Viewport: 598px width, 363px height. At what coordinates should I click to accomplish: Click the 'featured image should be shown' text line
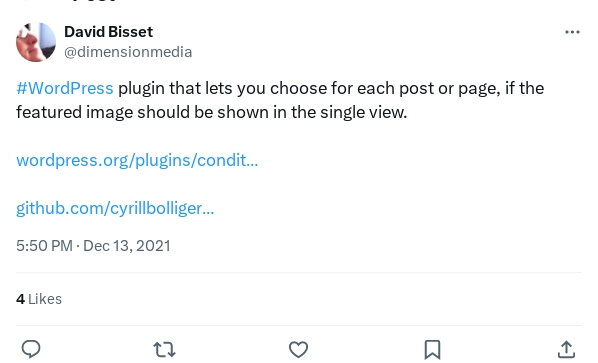(212, 112)
